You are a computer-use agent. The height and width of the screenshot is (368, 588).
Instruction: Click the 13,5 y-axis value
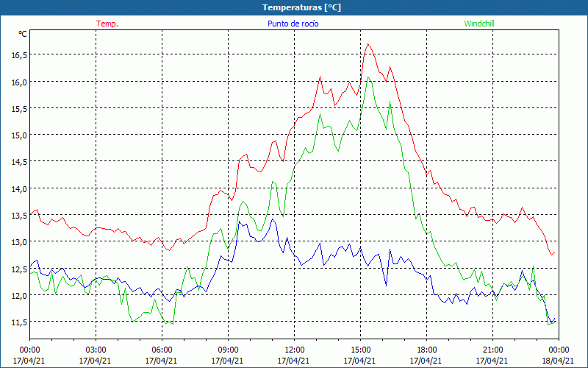pos(19,216)
